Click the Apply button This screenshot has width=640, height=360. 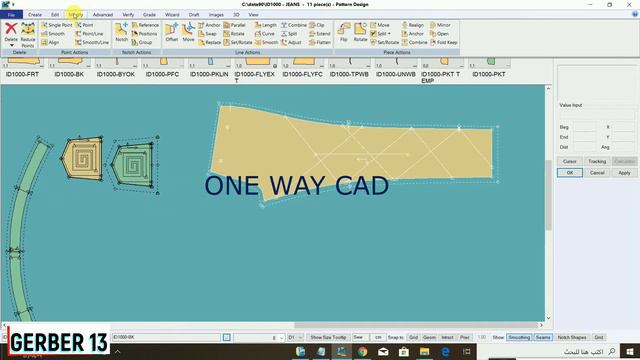tap(624, 173)
